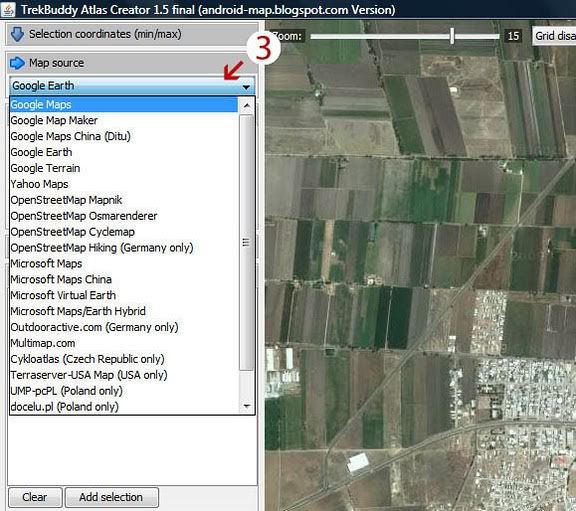
Task: Select UMP-pcPL (Poland only)
Action: (x=124, y=391)
